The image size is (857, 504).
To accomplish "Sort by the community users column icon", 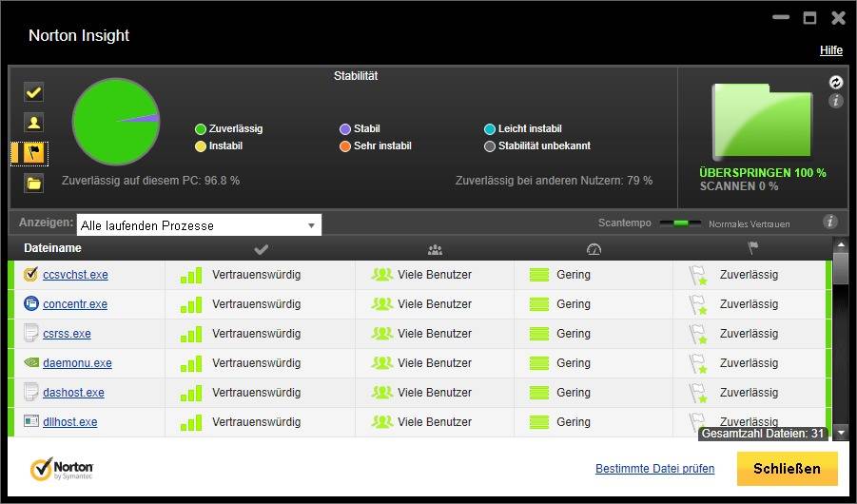I will coord(435,249).
